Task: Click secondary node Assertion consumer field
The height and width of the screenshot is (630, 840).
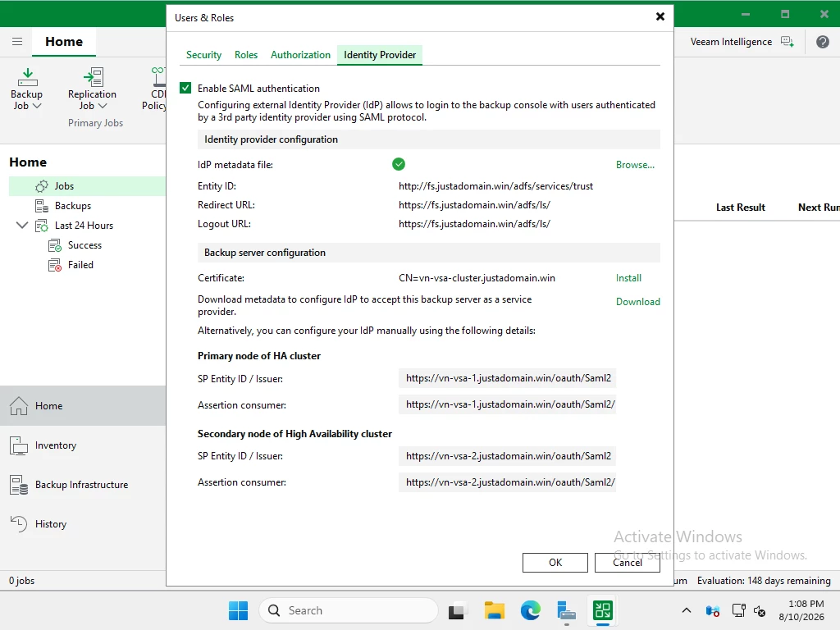Action: click(507, 482)
